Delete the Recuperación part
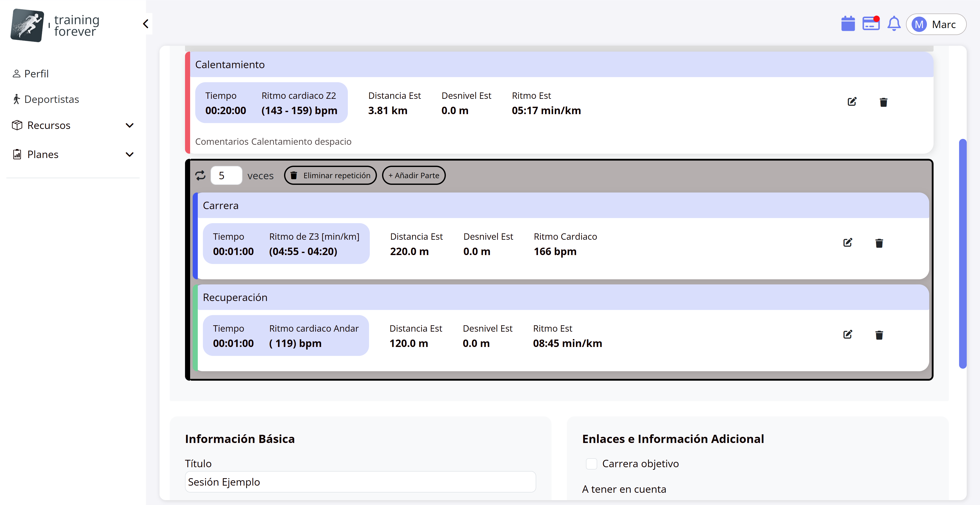 point(879,335)
